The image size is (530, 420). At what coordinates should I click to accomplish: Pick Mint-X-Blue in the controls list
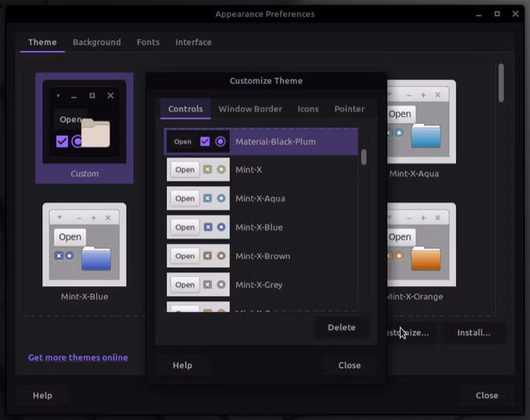click(x=261, y=227)
